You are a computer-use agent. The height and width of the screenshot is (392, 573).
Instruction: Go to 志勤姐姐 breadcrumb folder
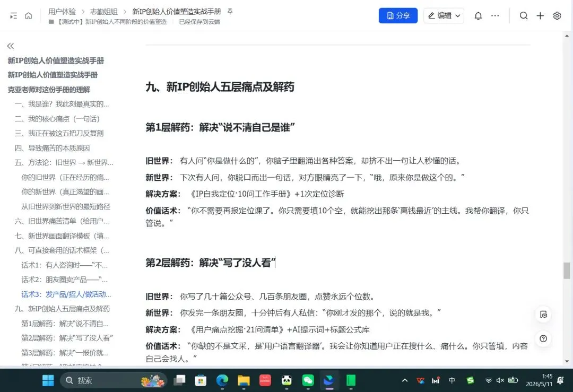click(x=104, y=12)
